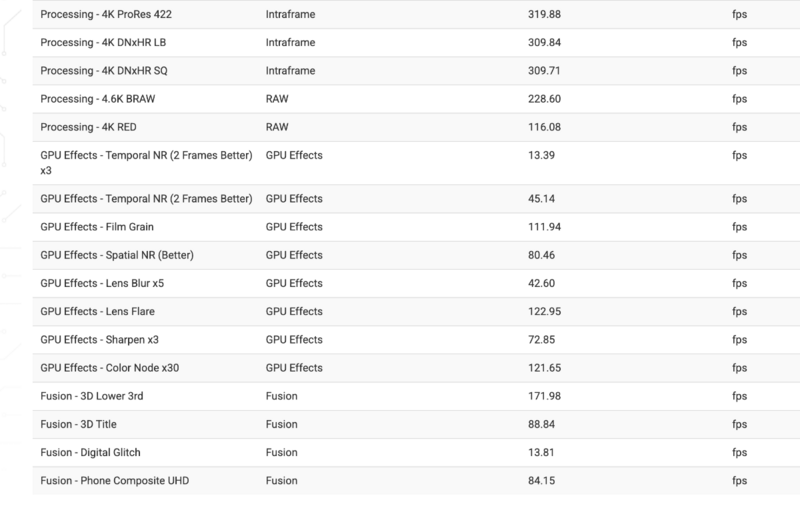Select the Temporal NR x3 test name
This screenshot has height=506, width=800.
145,163
